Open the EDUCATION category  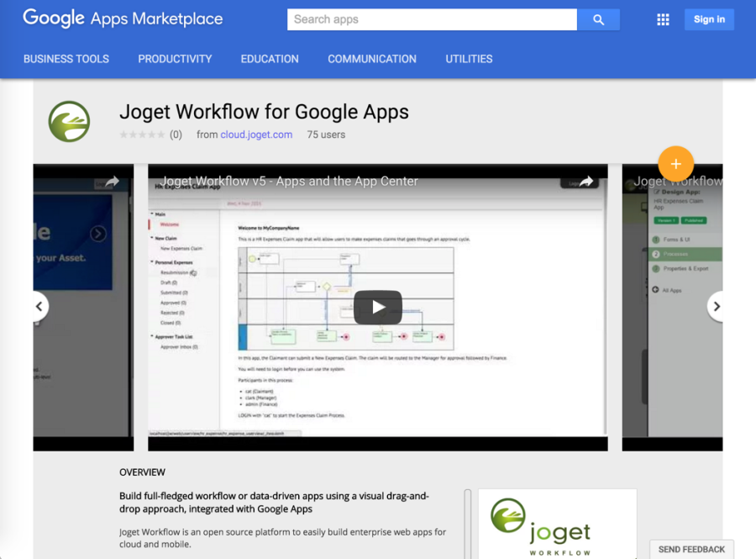click(x=270, y=59)
